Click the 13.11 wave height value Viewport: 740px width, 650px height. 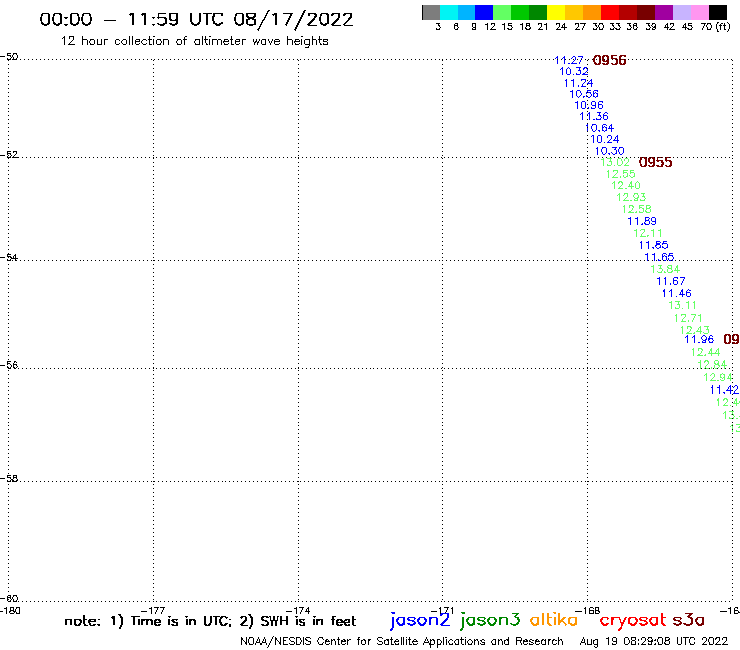[x=682, y=305]
